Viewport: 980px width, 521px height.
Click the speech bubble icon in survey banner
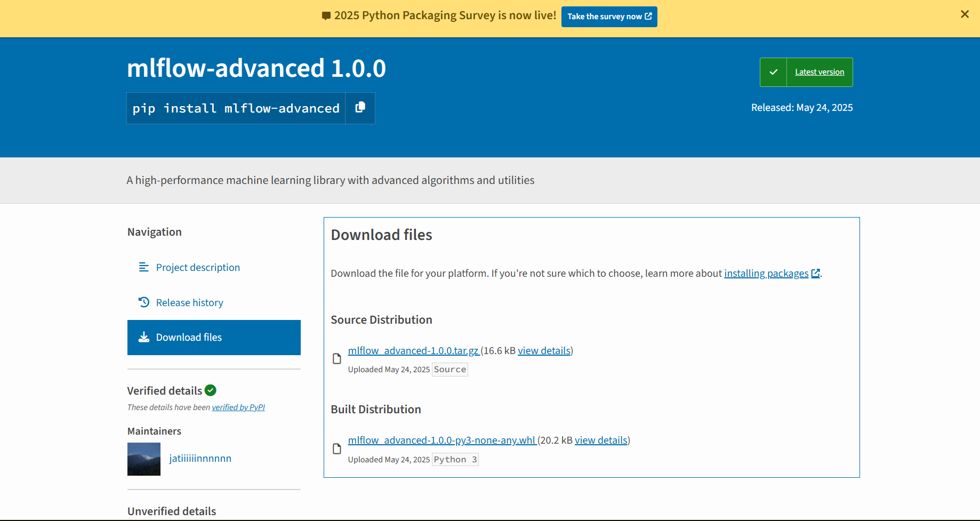pos(326,16)
